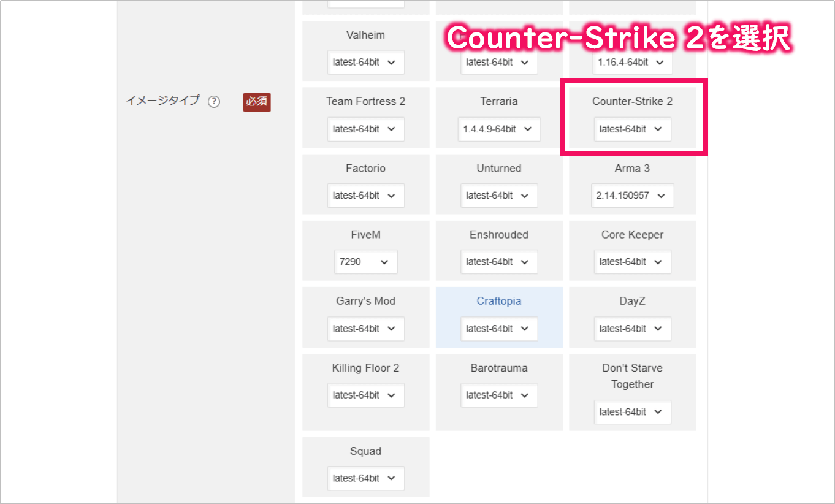The width and height of the screenshot is (835, 504).
Task: Click the red 必須 required badge
Action: coord(257,102)
